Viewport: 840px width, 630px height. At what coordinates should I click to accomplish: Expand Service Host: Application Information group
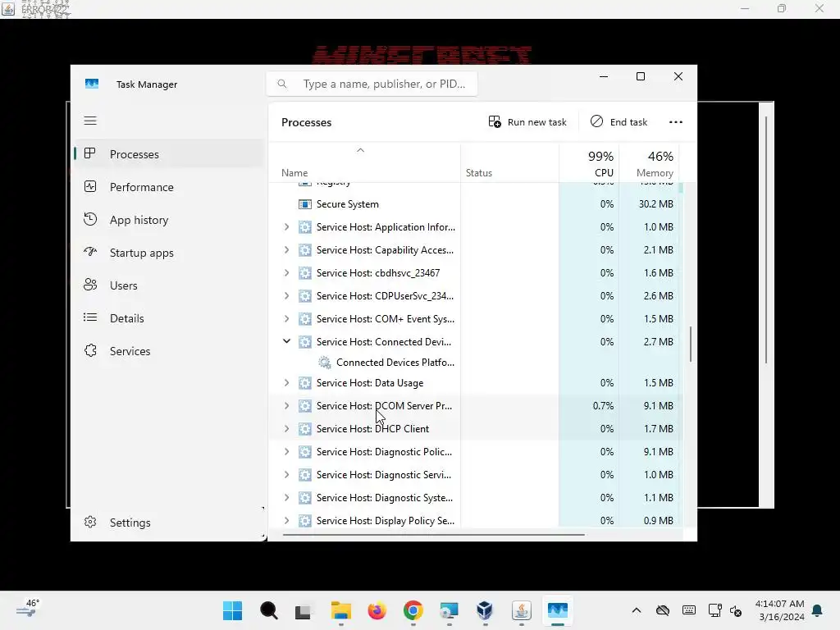coord(286,227)
